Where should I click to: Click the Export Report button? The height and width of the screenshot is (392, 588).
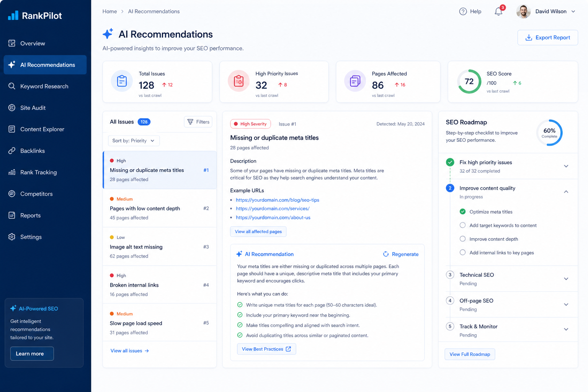[x=547, y=38]
